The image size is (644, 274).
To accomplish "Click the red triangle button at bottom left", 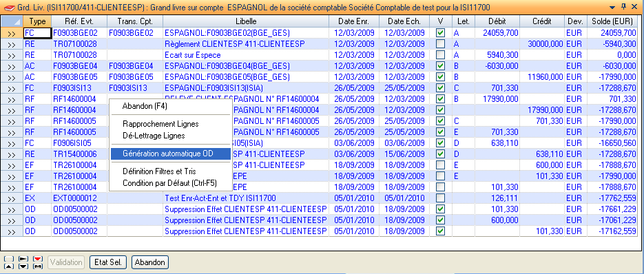I will tap(38, 259).
